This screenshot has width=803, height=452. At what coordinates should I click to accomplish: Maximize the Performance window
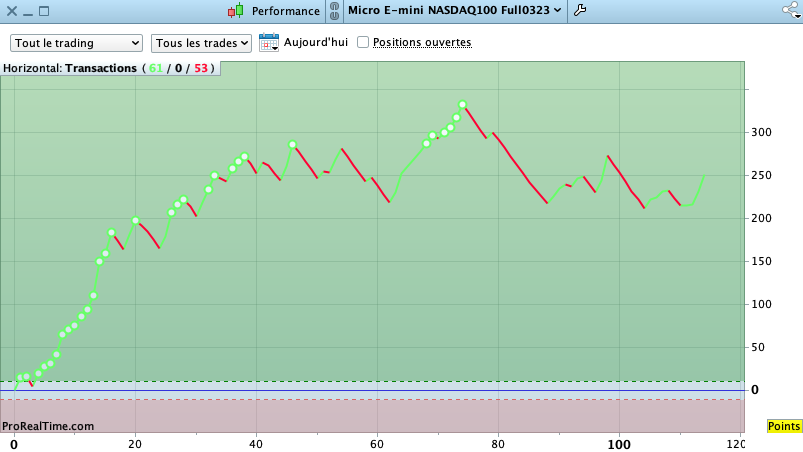pos(44,11)
